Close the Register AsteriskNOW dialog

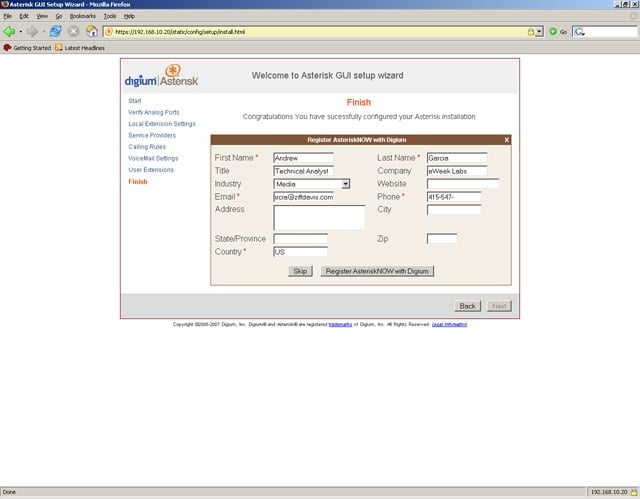click(507, 140)
